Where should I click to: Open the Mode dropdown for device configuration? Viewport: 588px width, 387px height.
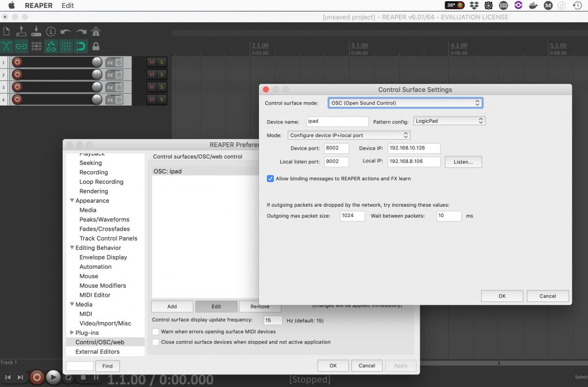coord(349,136)
